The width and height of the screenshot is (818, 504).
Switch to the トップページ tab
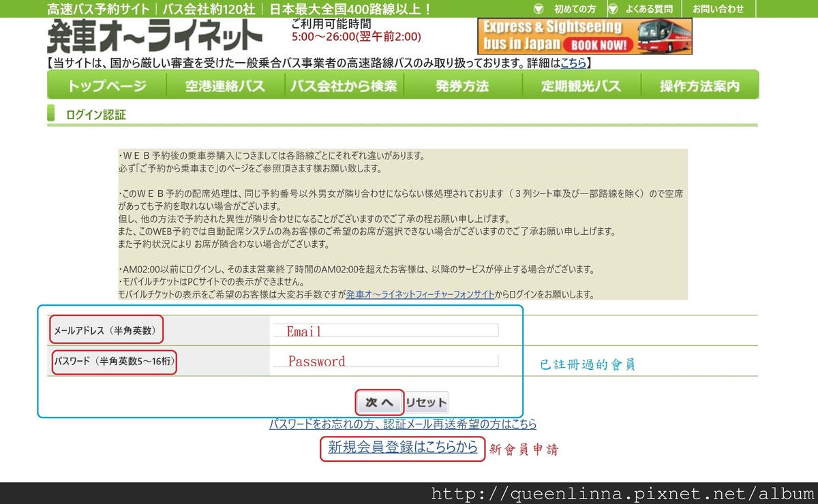tap(106, 84)
